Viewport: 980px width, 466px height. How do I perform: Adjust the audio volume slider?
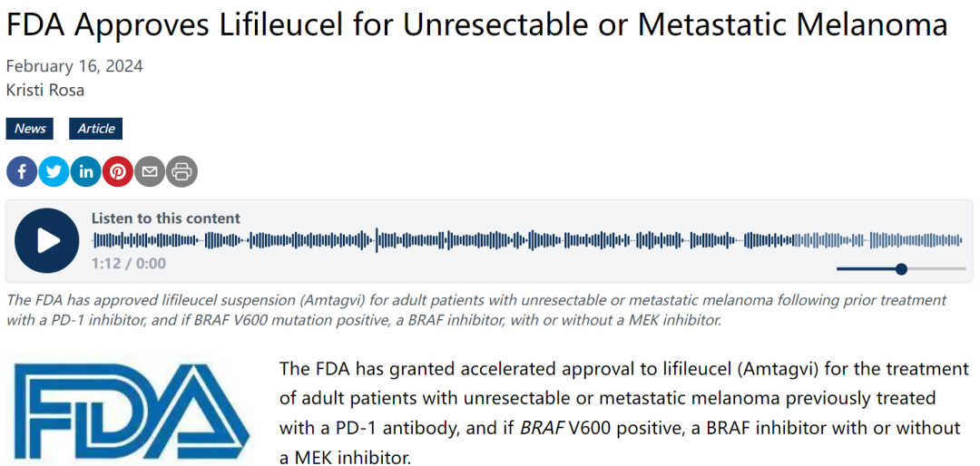coord(900,268)
